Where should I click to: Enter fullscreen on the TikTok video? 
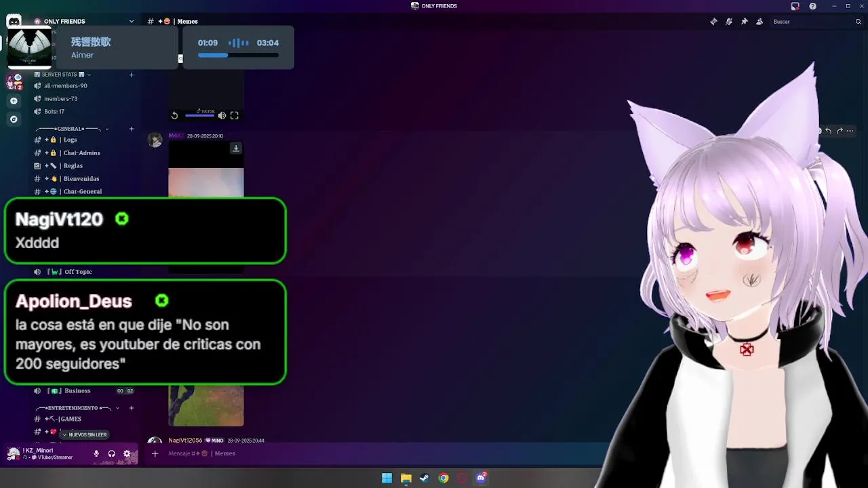click(x=234, y=116)
